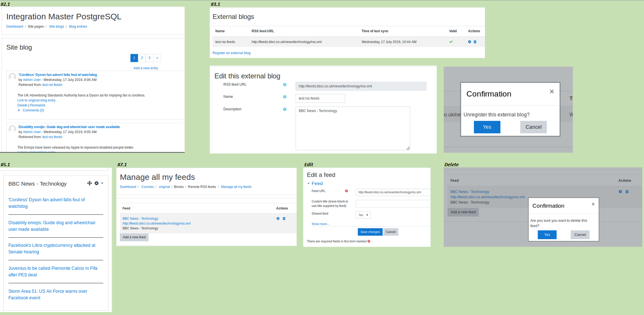Click the Feed URL input in Edit a feed
The height and width of the screenshot is (315, 644).
pos(393,192)
